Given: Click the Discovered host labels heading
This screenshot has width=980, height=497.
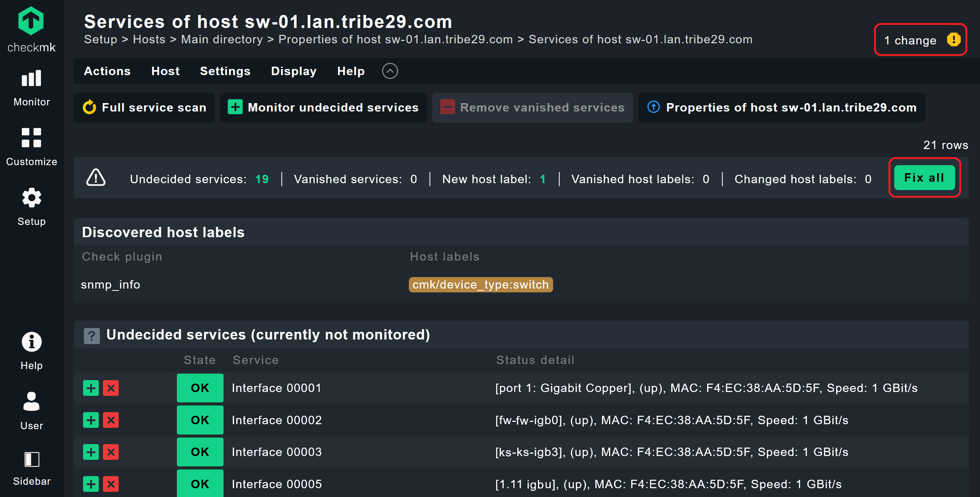Looking at the screenshot, I should point(163,232).
